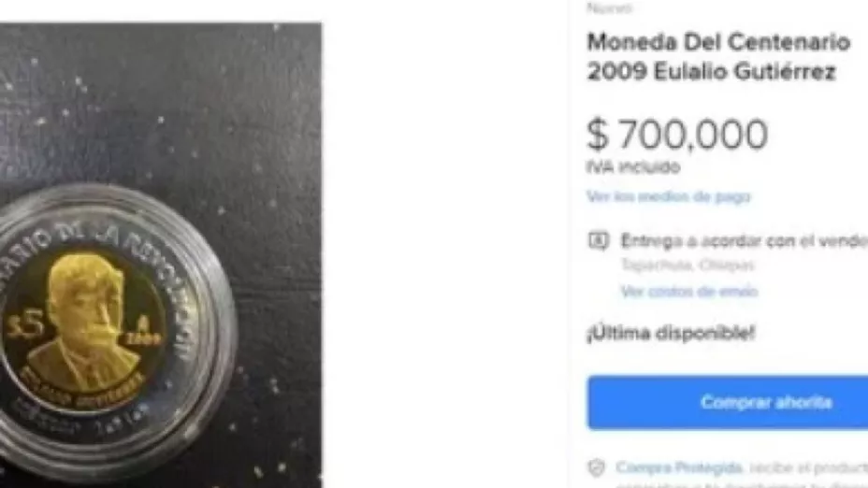Click the $5 denomination on the coin
868x488 pixels.
(25, 324)
